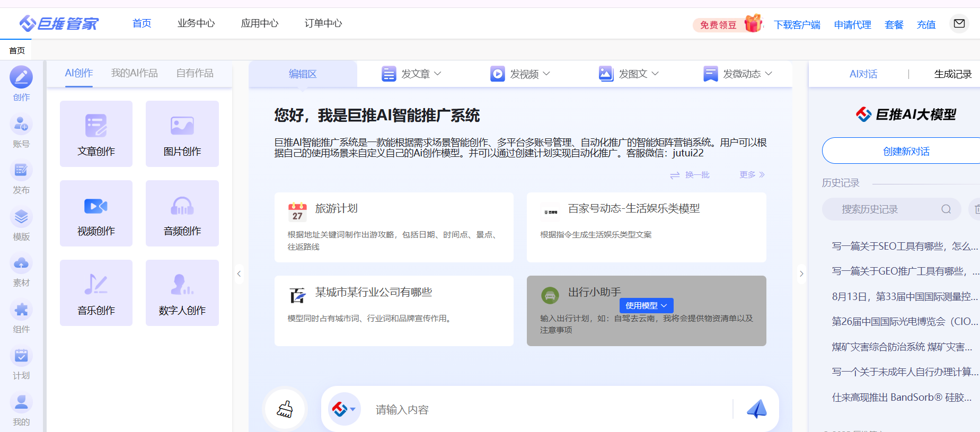Open 应用中心 in the top navigation
This screenshot has height=432, width=980.
[x=260, y=23]
